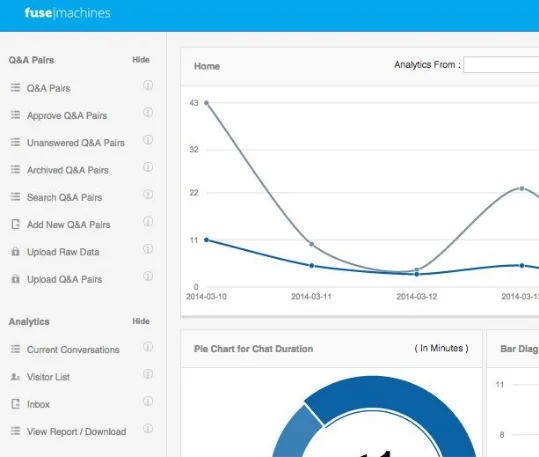Viewport: 539px width, 457px height.
Task: Open Current Conversations analytics
Action: (x=73, y=350)
